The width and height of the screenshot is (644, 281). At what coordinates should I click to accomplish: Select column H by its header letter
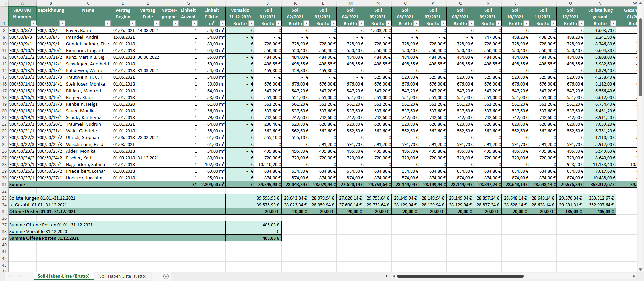coord(212,3)
